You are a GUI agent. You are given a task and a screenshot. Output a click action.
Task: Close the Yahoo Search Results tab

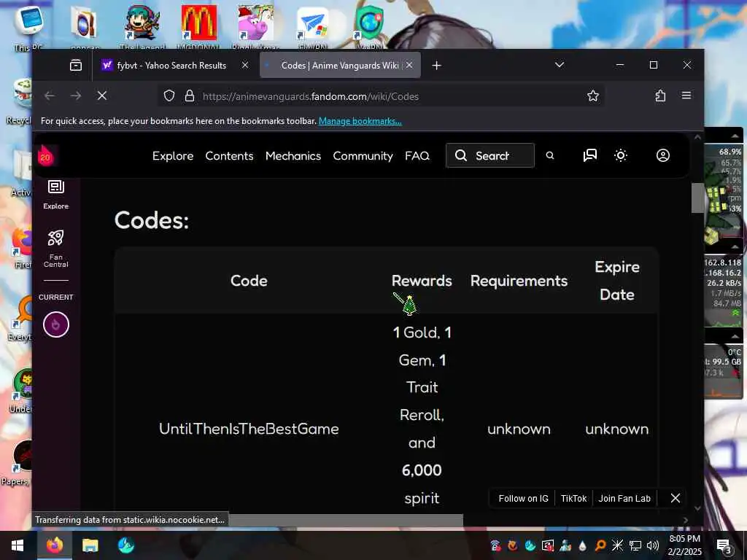tap(245, 65)
